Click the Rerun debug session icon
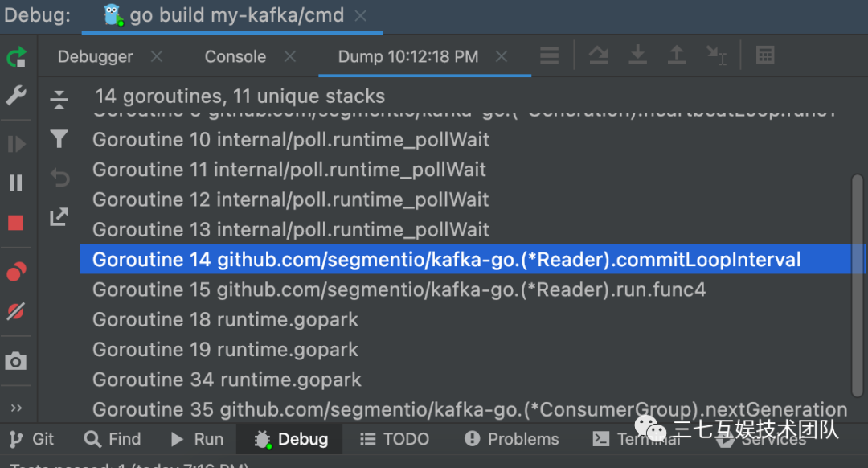 (16, 56)
